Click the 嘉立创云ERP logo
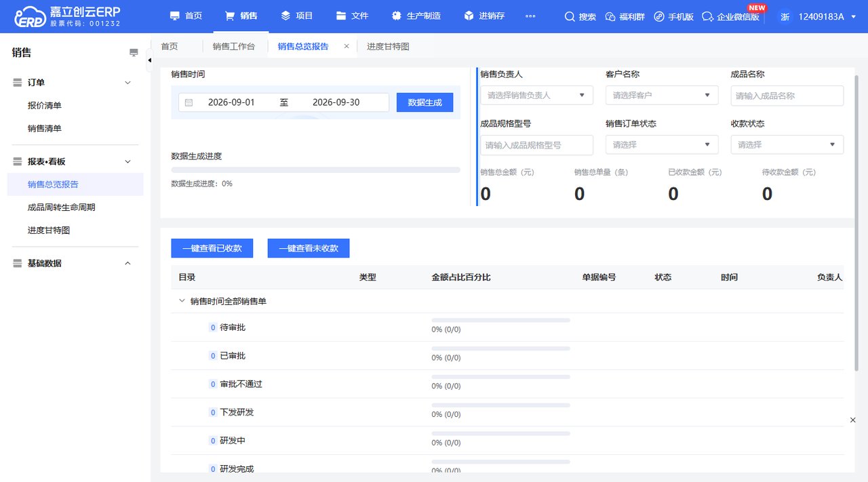This screenshot has width=868, height=482. point(68,16)
